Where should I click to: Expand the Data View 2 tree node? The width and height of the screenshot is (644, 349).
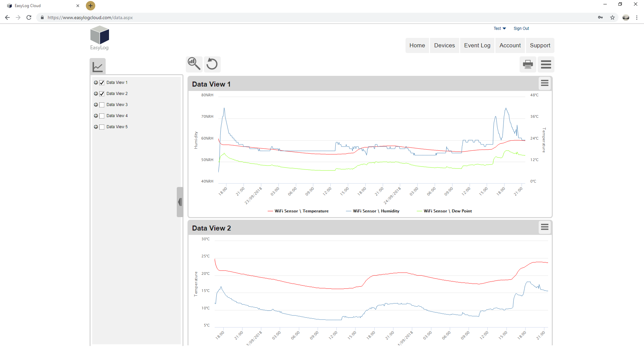(96, 94)
